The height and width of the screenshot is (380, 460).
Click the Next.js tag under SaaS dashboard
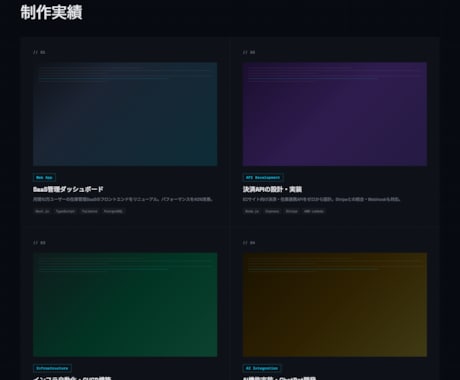click(x=42, y=211)
